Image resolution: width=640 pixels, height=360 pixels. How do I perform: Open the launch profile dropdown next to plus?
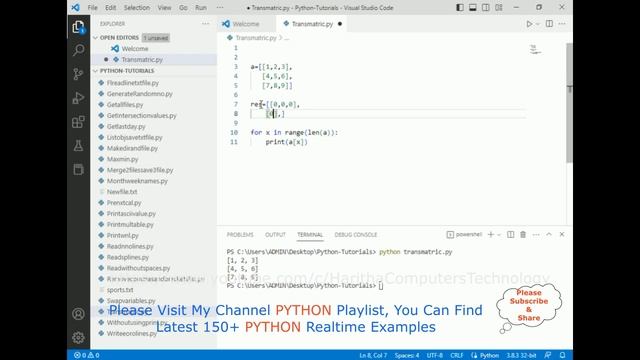[x=499, y=235]
